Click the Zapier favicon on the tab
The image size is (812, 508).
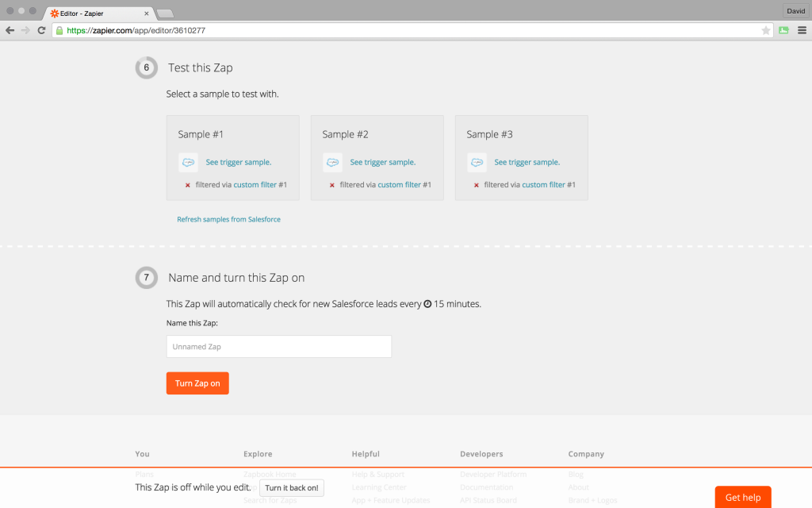tap(55, 13)
